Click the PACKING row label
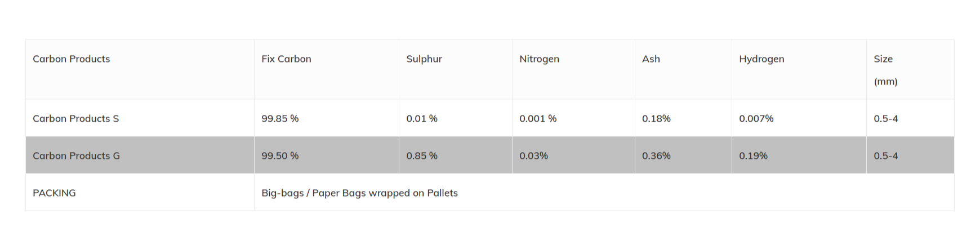Image resolution: width=980 pixels, height=240 pixels. [54, 193]
